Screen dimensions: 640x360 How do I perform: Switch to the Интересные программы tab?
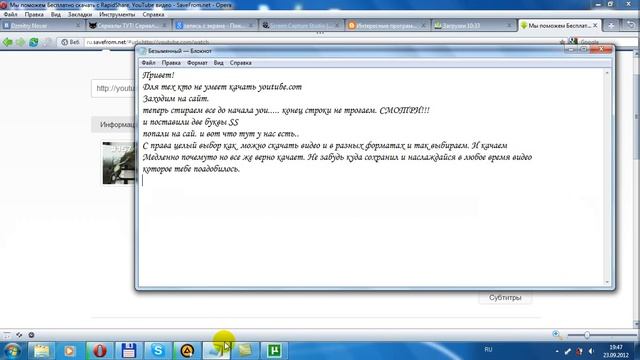pos(388,25)
